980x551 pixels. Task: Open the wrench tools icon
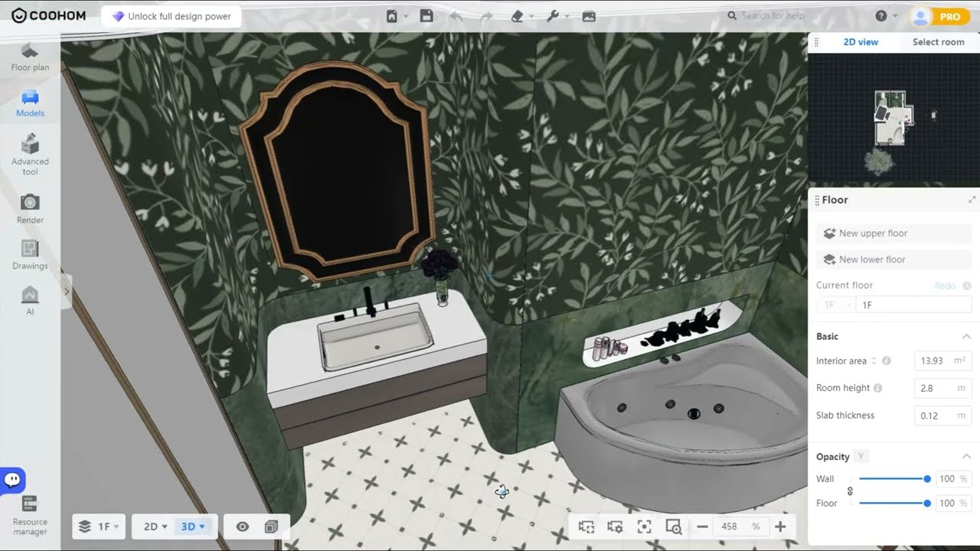coord(554,16)
